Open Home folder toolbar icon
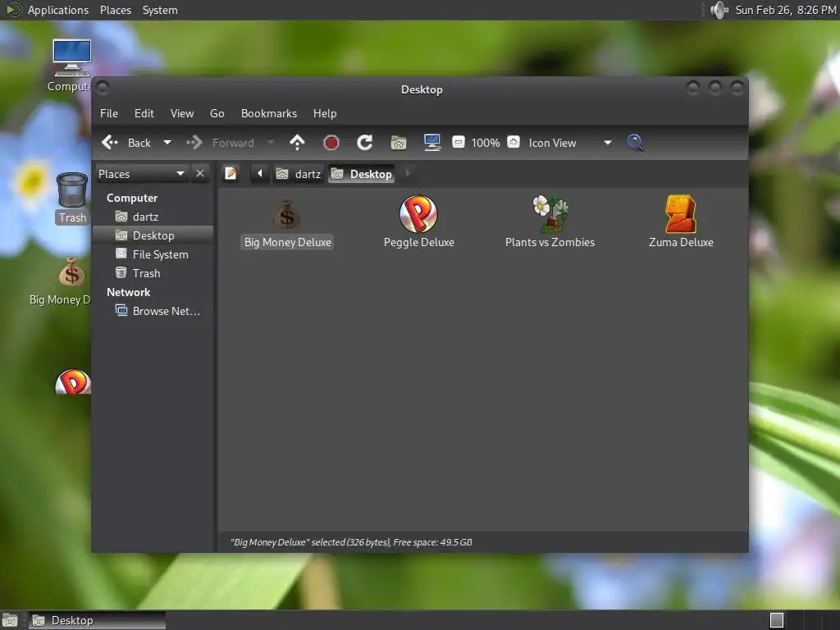The height and width of the screenshot is (630, 840). (399, 143)
